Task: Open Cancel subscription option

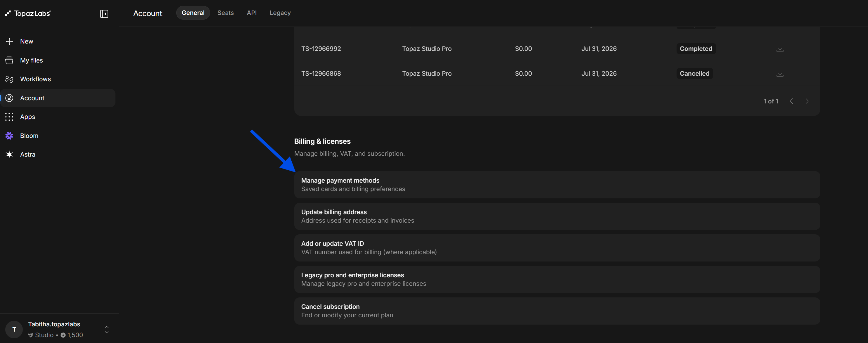Action: [557, 311]
